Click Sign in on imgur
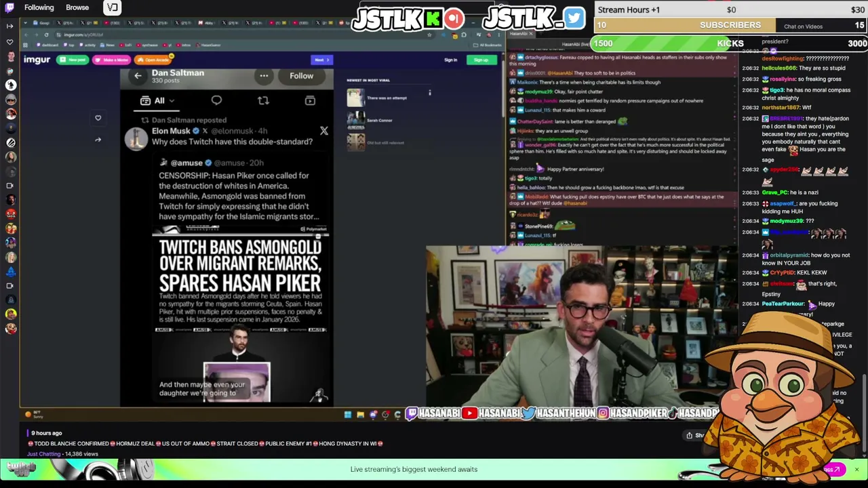The height and width of the screenshot is (488, 868). coord(450,60)
